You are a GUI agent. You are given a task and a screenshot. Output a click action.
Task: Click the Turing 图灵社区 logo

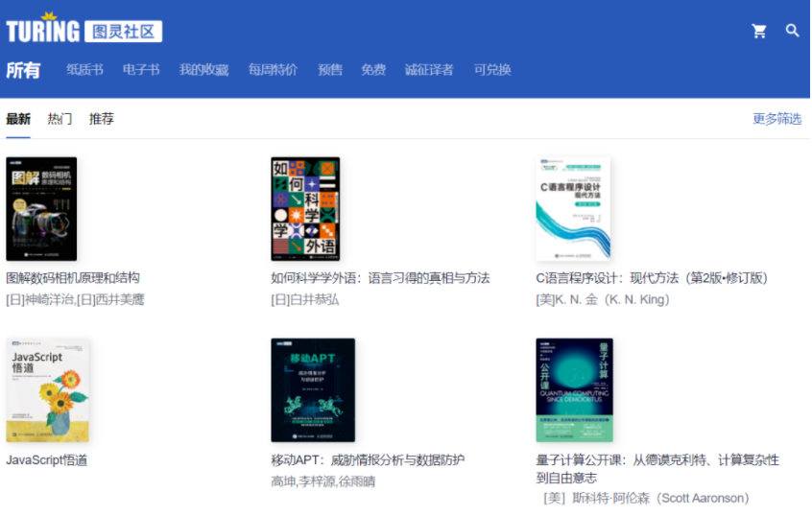84,30
